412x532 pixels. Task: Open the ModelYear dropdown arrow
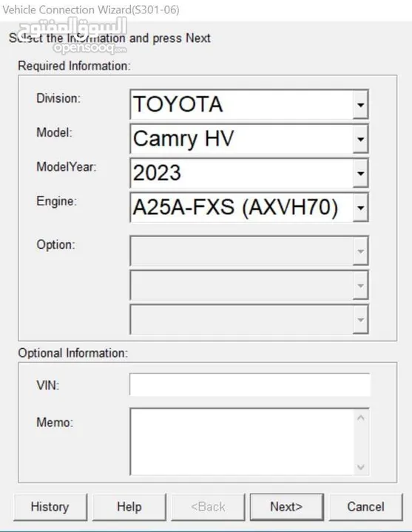click(x=360, y=173)
